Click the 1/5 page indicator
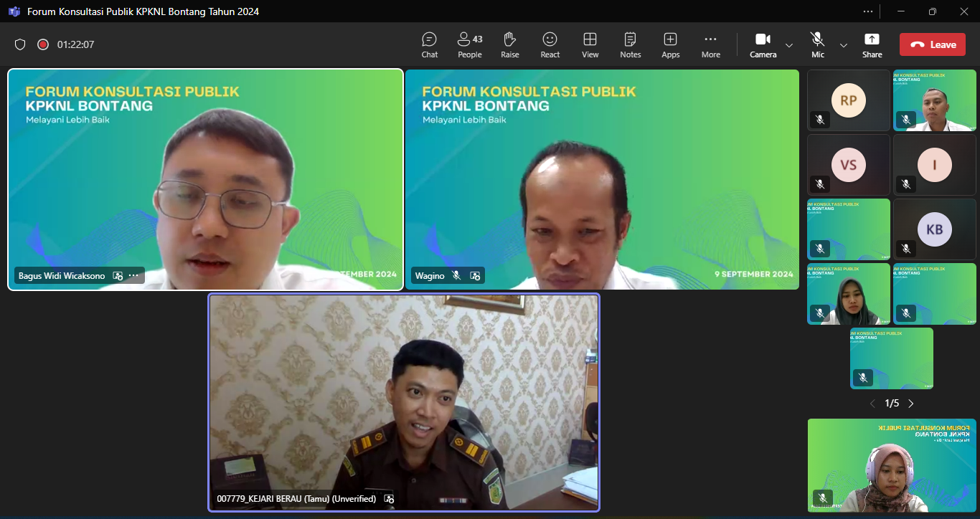The height and width of the screenshot is (519, 980). tap(892, 404)
